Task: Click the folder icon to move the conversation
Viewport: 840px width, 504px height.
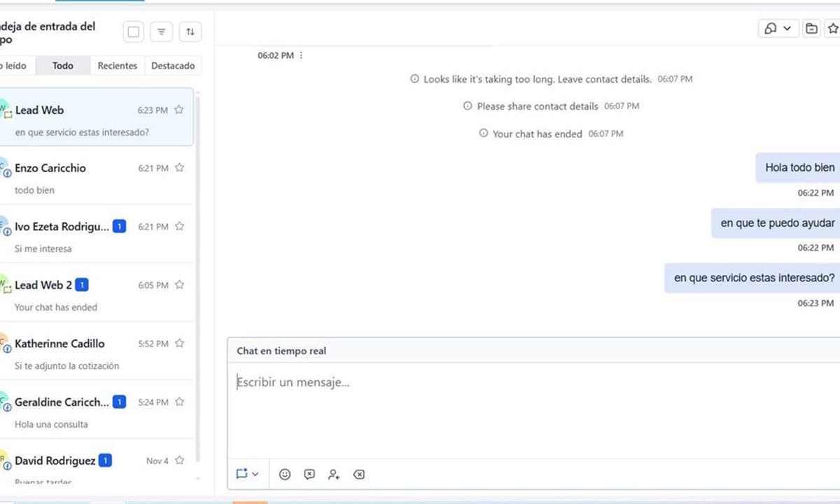Action: (x=811, y=28)
